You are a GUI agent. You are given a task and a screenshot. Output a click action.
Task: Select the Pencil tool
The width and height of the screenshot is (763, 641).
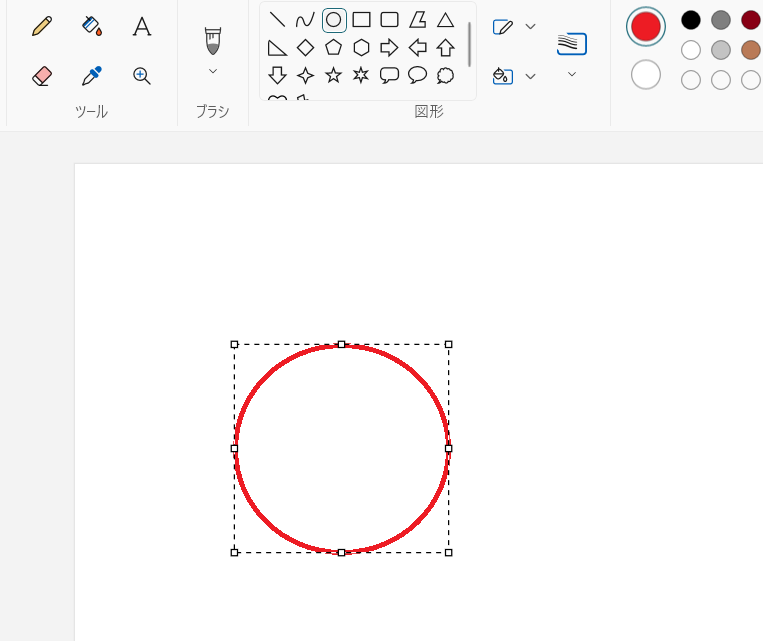pos(42,26)
